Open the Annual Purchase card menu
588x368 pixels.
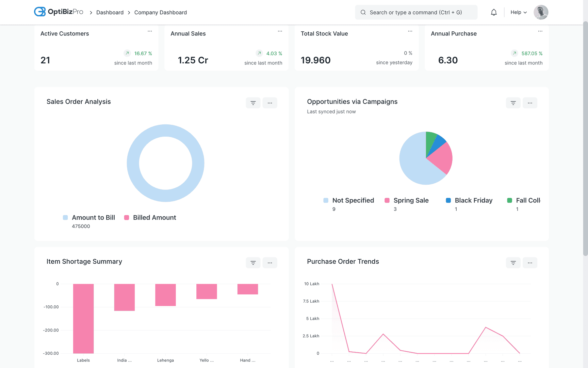click(x=540, y=31)
